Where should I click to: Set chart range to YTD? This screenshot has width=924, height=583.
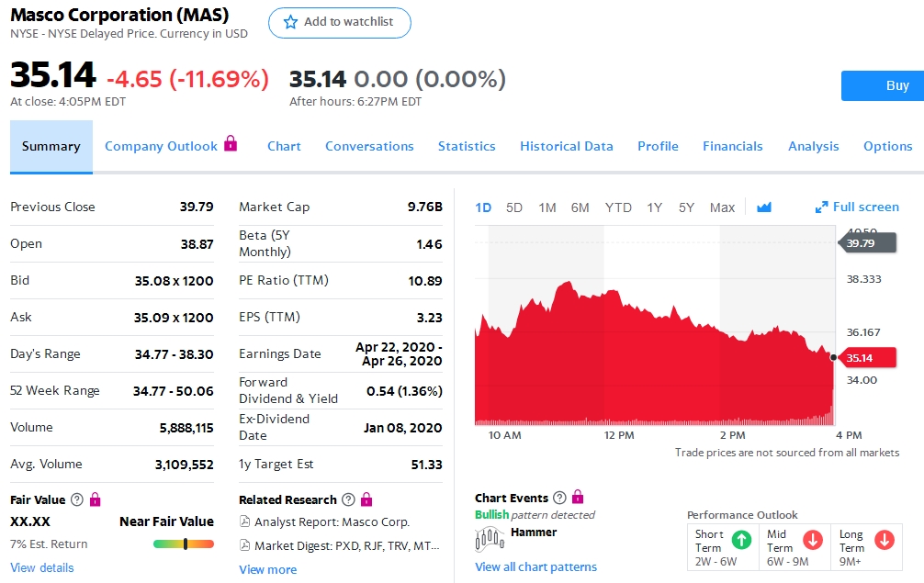(x=618, y=207)
